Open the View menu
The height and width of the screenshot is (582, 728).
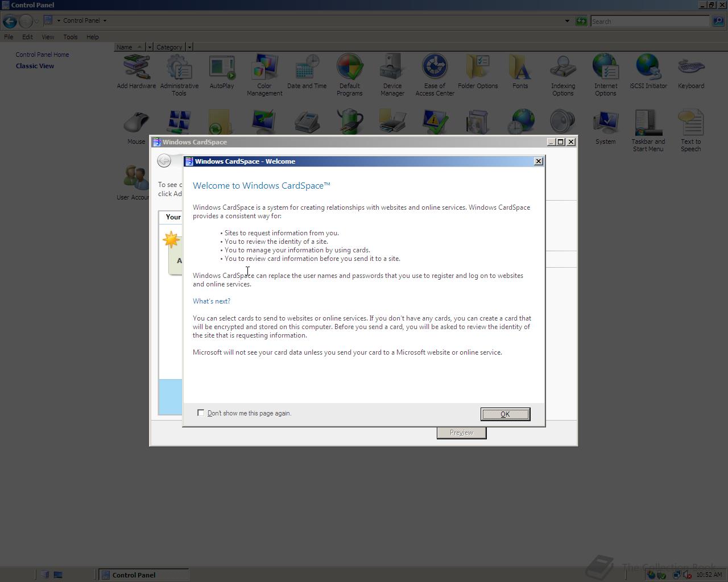(x=48, y=37)
